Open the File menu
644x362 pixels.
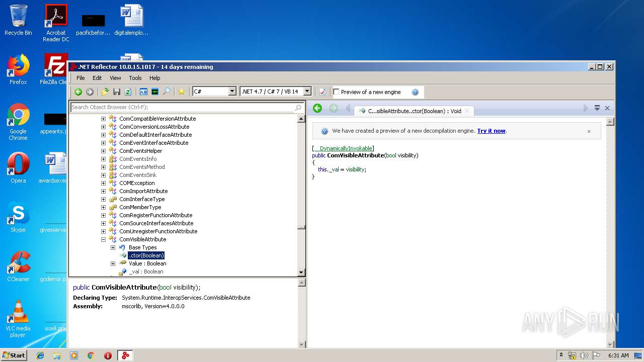(80, 78)
